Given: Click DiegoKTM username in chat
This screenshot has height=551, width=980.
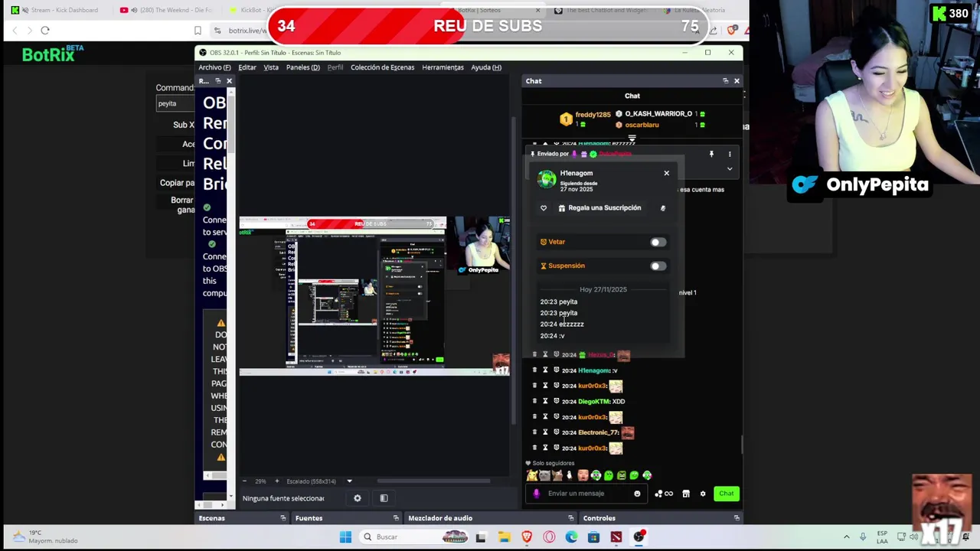Looking at the screenshot, I should pos(593,402).
